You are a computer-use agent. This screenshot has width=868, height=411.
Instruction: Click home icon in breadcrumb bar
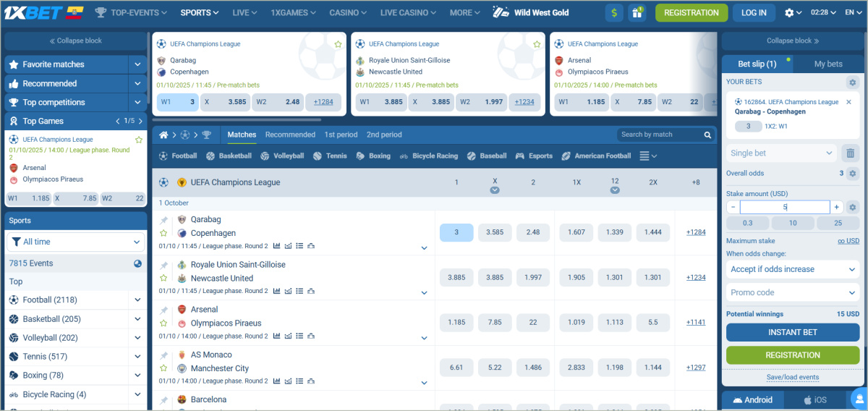(x=164, y=135)
